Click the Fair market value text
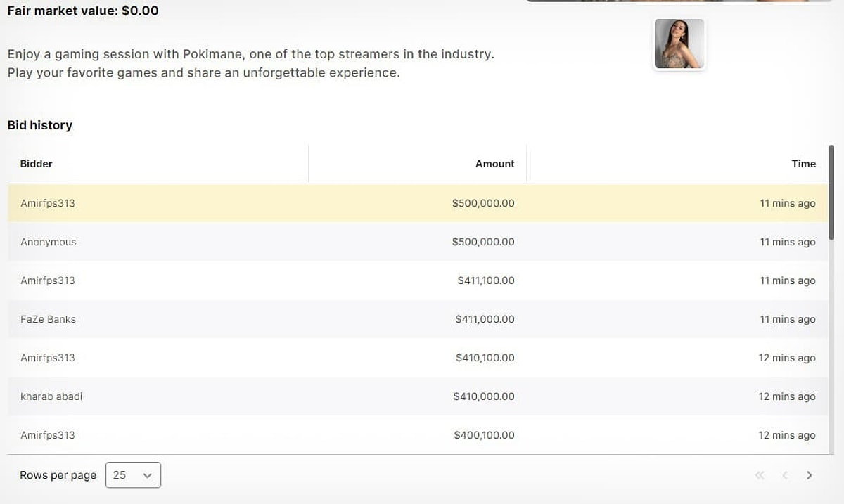Image resolution: width=844 pixels, height=504 pixels. coord(83,11)
